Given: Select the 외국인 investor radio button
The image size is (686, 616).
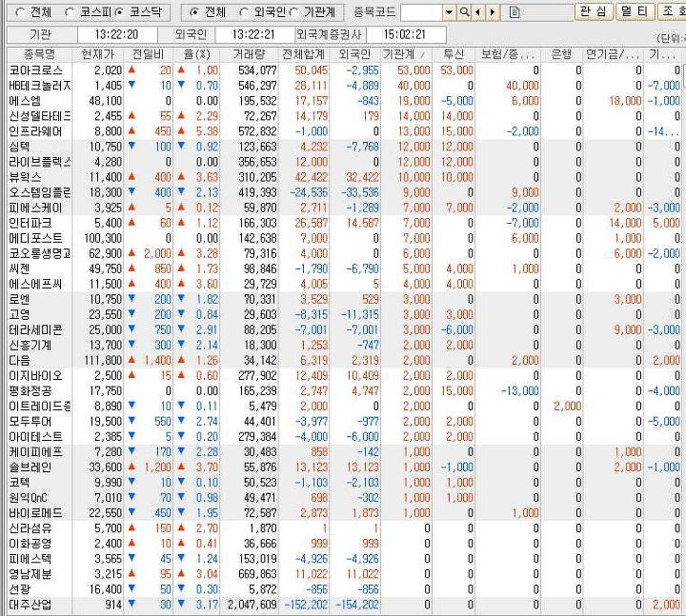Looking at the screenshot, I should (x=244, y=12).
